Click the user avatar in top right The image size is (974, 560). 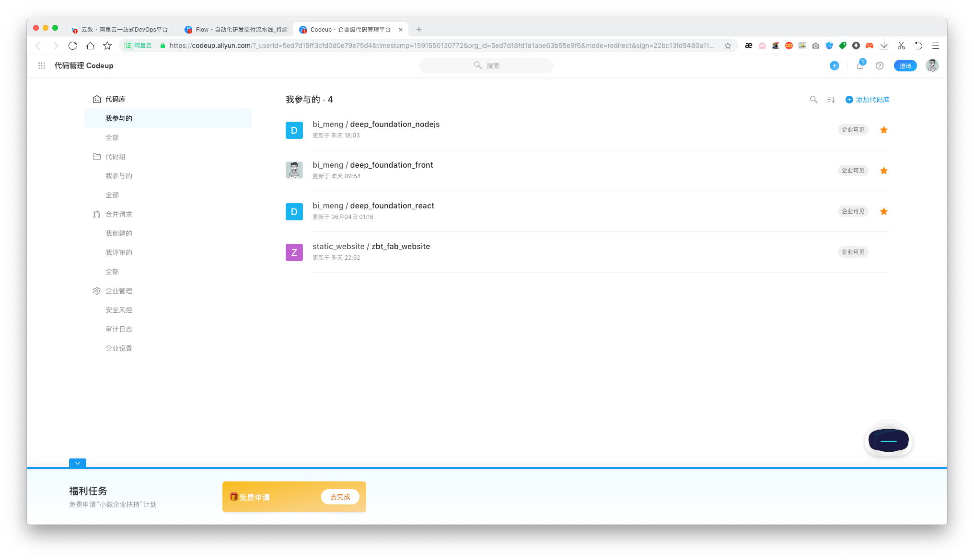click(x=932, y=66)
